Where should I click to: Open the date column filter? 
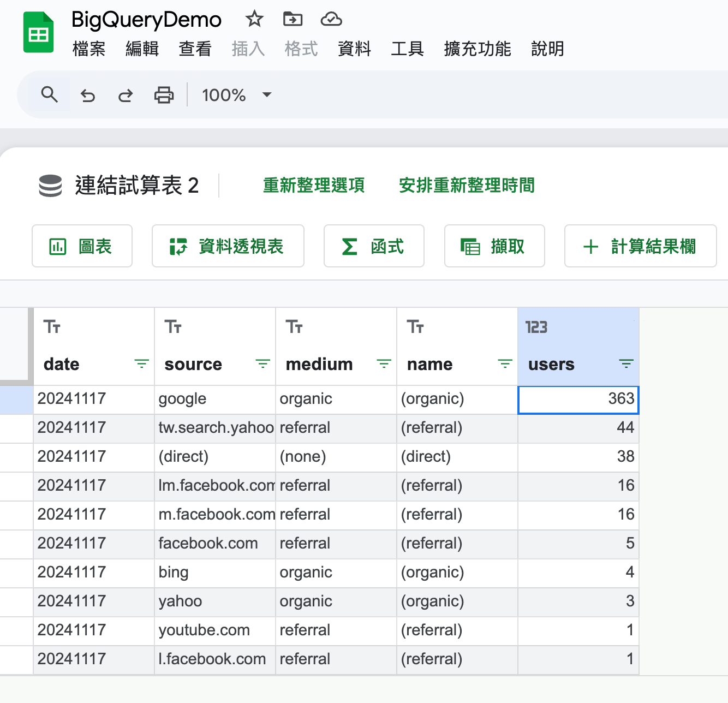pos(142,364)
